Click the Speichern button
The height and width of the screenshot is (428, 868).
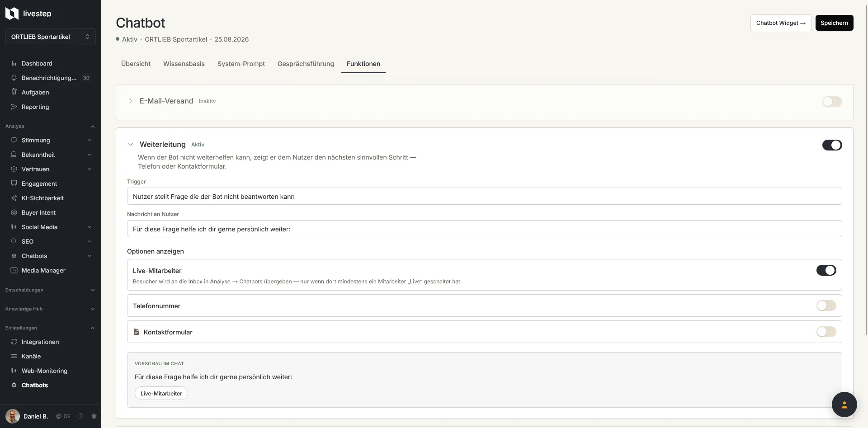click(x=834, y=23)
